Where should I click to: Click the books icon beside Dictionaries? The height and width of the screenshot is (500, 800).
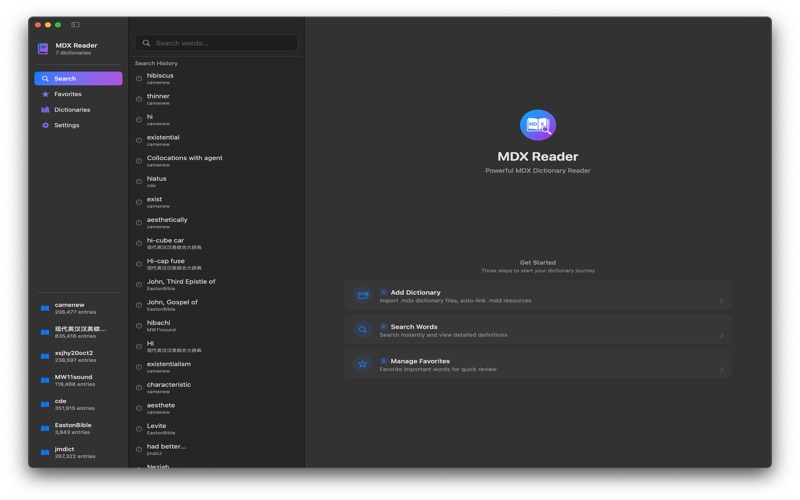point(45,110)
